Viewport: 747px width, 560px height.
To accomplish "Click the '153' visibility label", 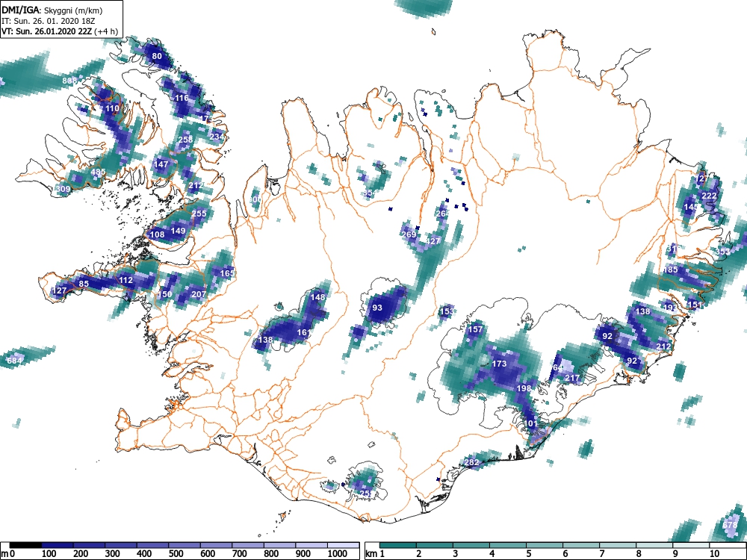I will point(447,312).
